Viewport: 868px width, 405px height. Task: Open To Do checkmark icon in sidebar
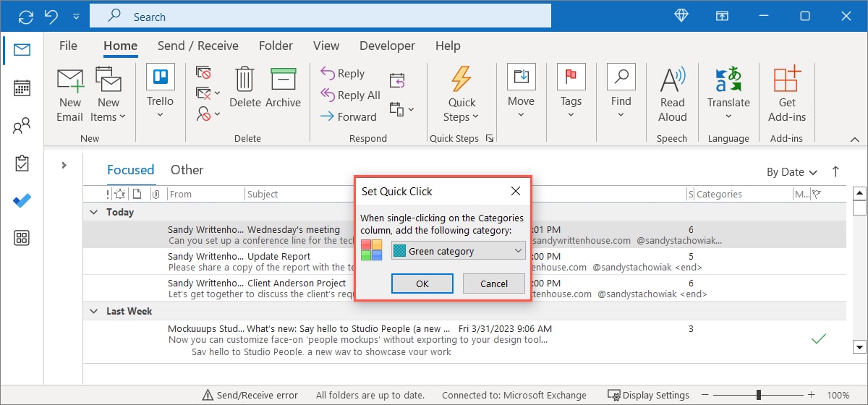tap(22, 200)
